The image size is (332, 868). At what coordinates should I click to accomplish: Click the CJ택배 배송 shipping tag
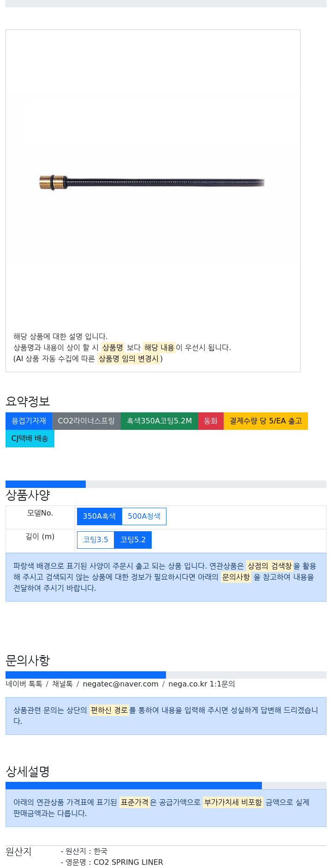(30, 439)
